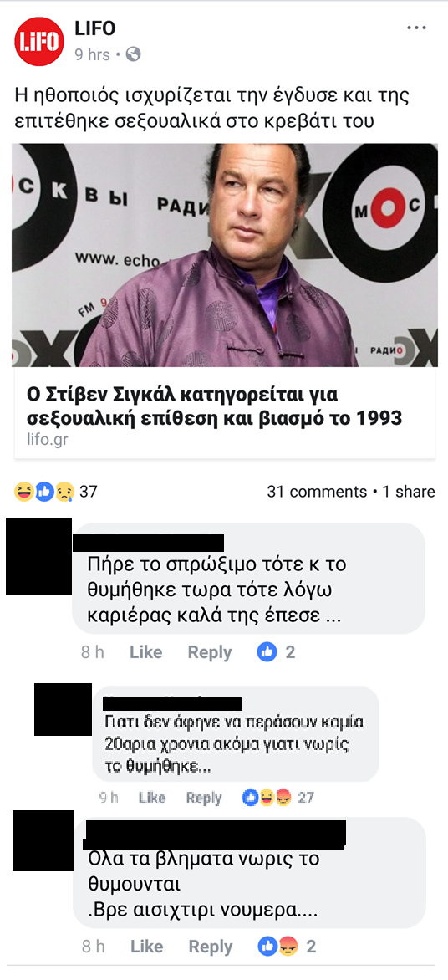Like the first comment about καριέρας
Image resolution: width=448 pixels, height=980 pixels.
[x=145, y=652]
